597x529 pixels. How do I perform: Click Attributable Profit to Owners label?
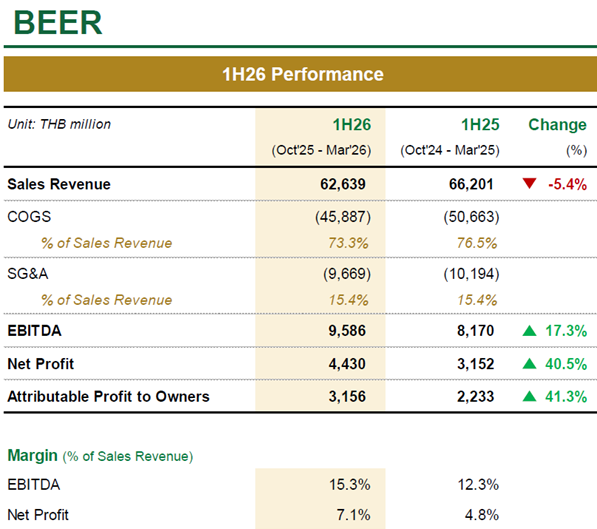(109, 396)
